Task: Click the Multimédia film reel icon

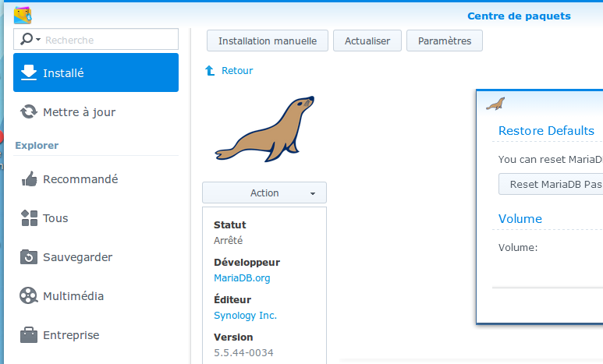Action: click(29, 296)
